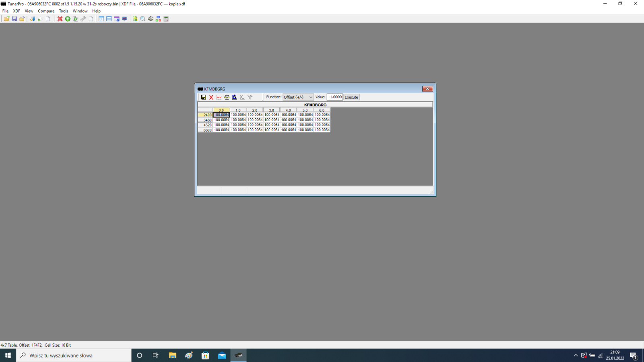Click the blank page icon right of the wrench
This screenshot has width=644, height=362.
91,19
